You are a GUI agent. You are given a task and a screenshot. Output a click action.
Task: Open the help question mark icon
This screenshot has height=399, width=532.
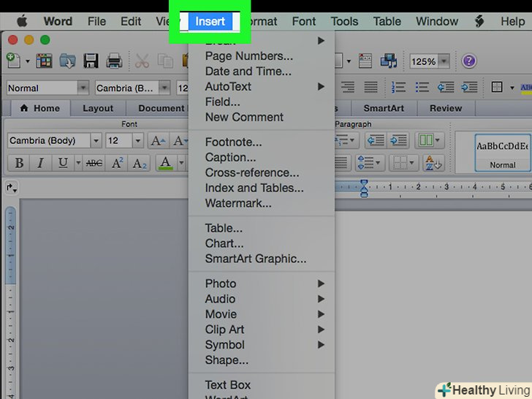tap(469, 61)
